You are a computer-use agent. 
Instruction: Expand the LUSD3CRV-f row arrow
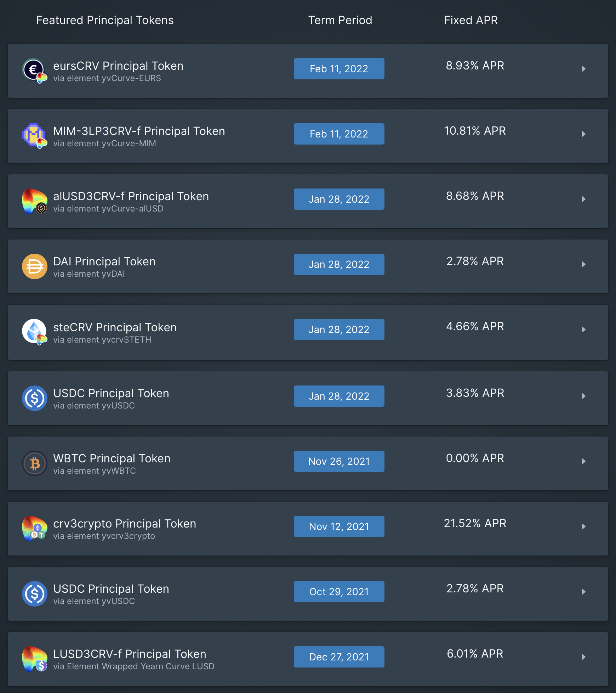point(583,657)
